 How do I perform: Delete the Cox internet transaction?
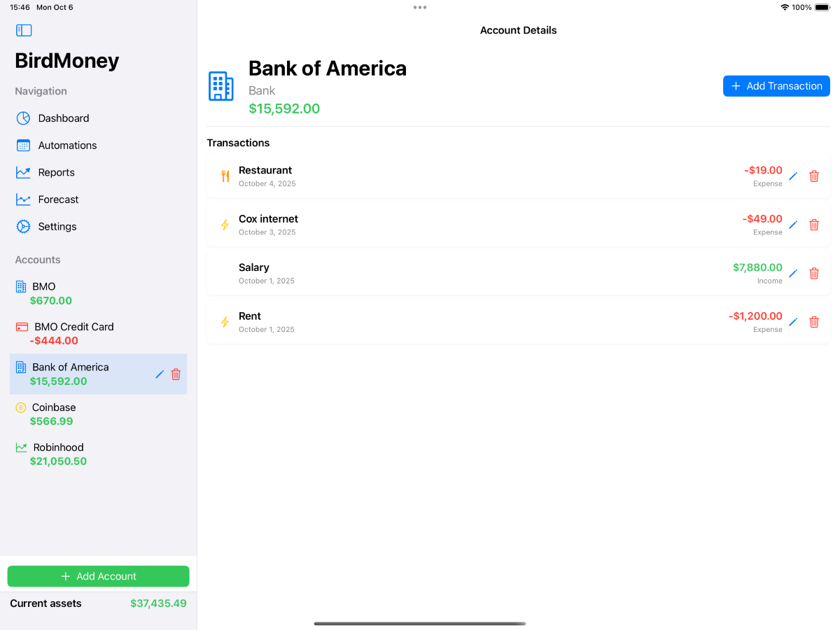click(814, 225)
